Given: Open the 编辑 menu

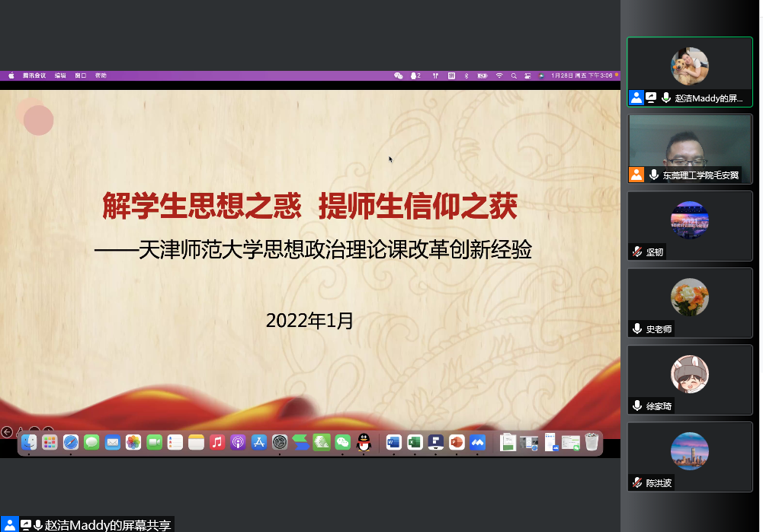Looking at the screenshot, I should click(60, 75).
